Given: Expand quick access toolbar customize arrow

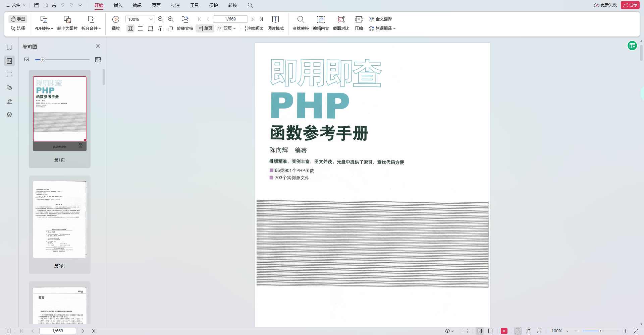Looking at the screenshot, I should coord(80,5).
